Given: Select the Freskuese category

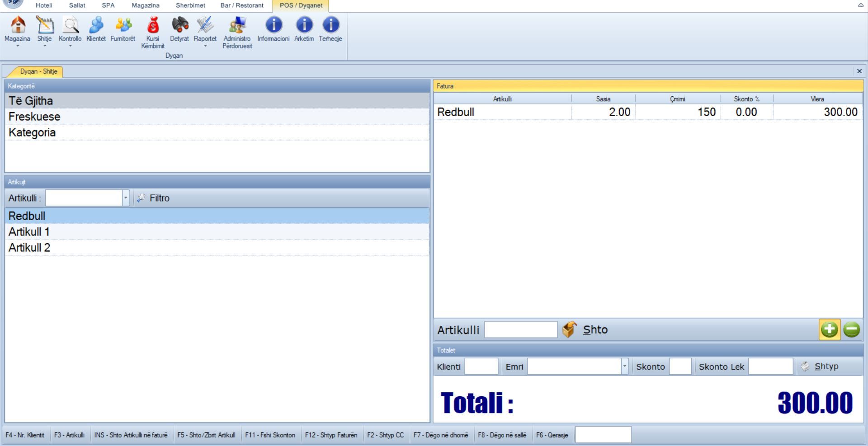Looking at the screenshot, I should 34,117.
